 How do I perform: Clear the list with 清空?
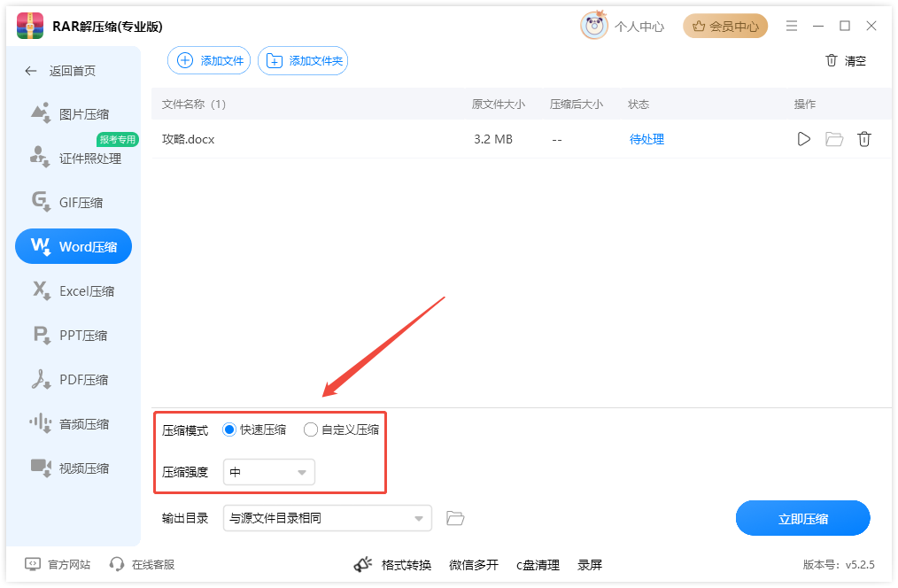[846, 61]
